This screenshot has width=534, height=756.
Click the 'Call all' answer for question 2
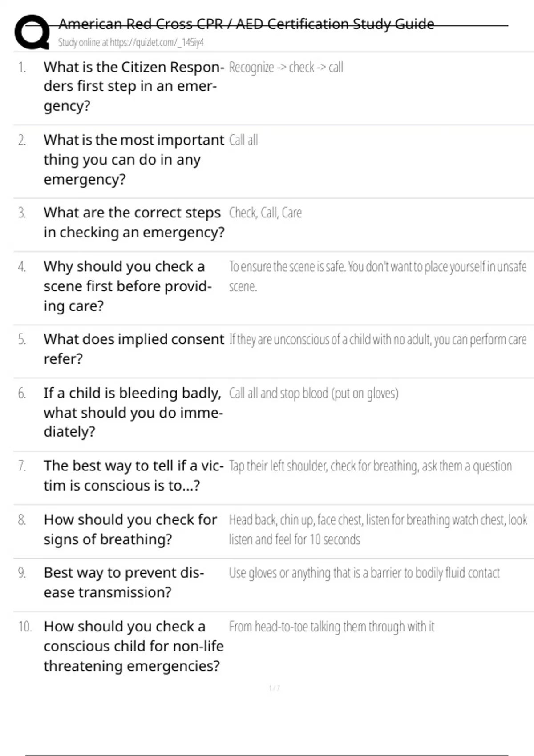coord(243,140)
